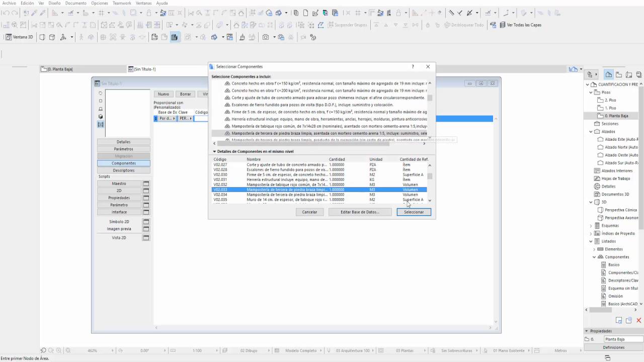Open the Parámetros panel button
Viewport: 644px width, 362px height.
coord(124,149)
